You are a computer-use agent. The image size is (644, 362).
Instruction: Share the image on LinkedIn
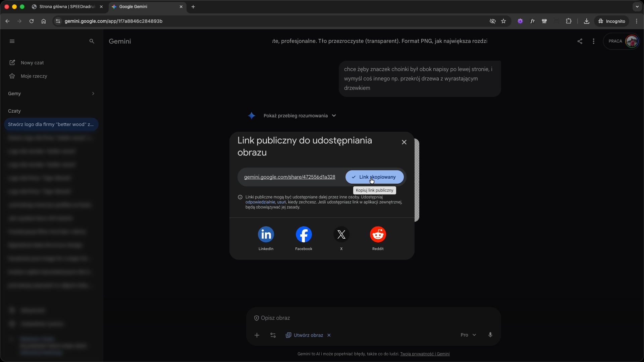click(x=266, y=235)
